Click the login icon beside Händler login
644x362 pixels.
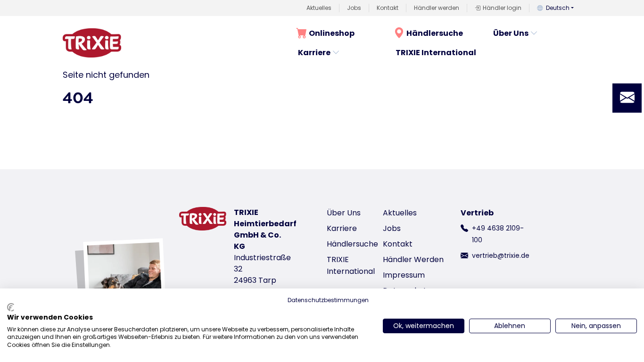pos(478,8)
